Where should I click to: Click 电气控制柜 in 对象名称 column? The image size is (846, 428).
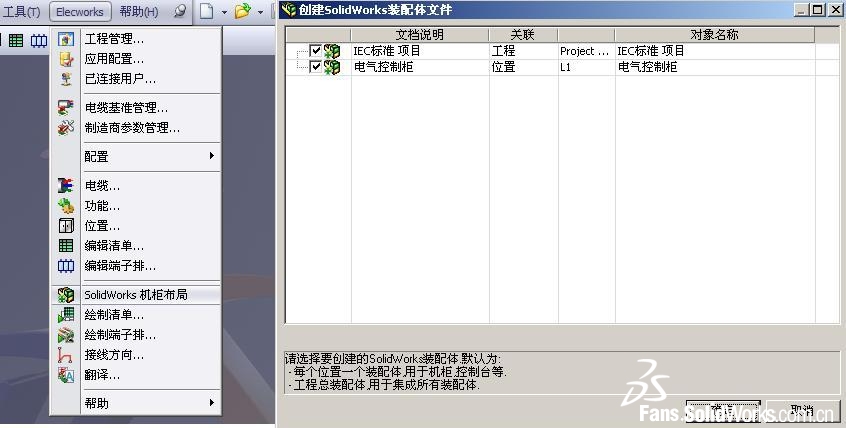(x=647, y=67)
